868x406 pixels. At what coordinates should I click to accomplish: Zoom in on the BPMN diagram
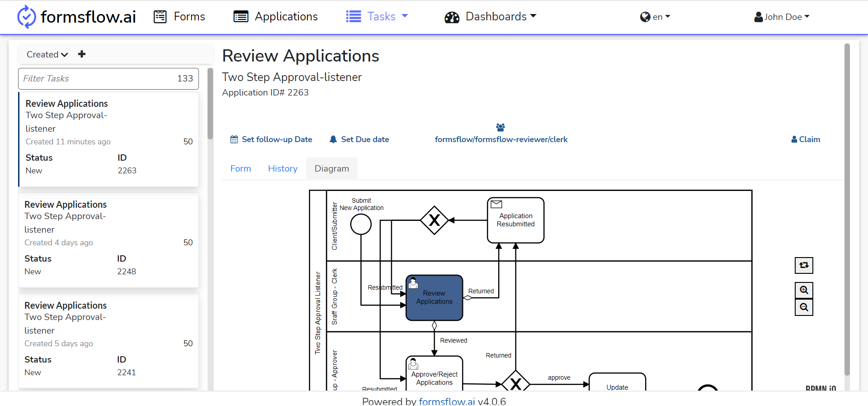(804, 290)
